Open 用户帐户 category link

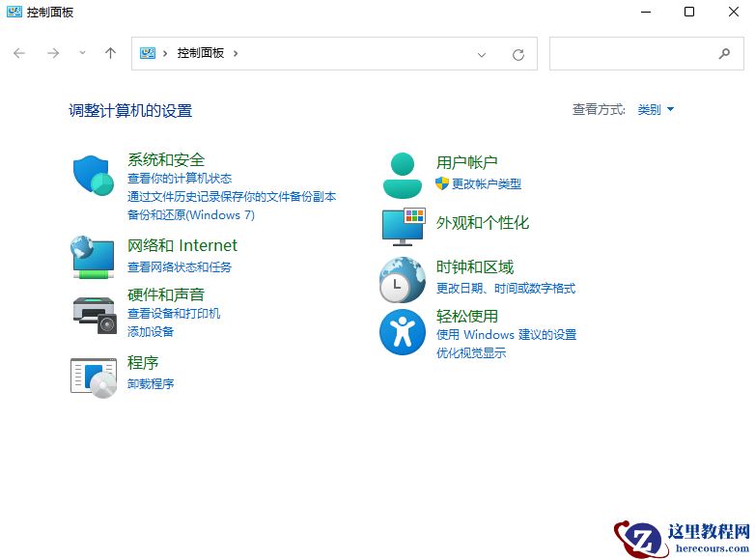click(x=467, y=162)
